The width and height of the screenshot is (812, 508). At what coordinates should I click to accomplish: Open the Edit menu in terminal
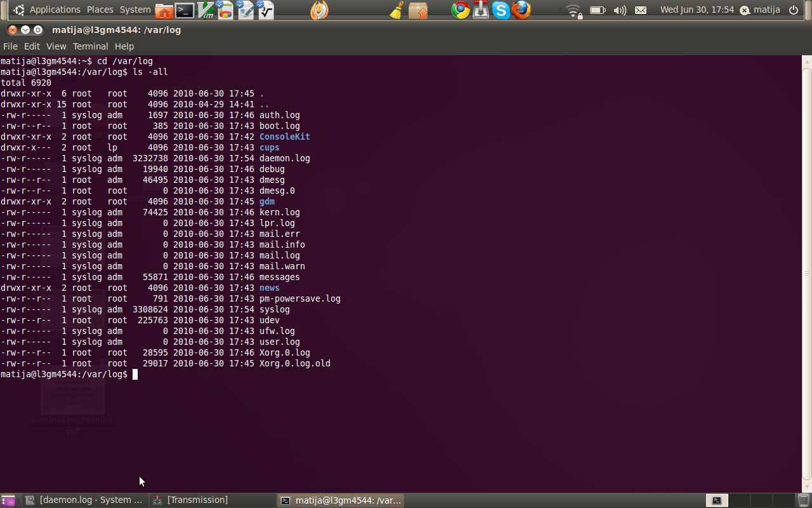pyautogui.click(x=32, y=46)
